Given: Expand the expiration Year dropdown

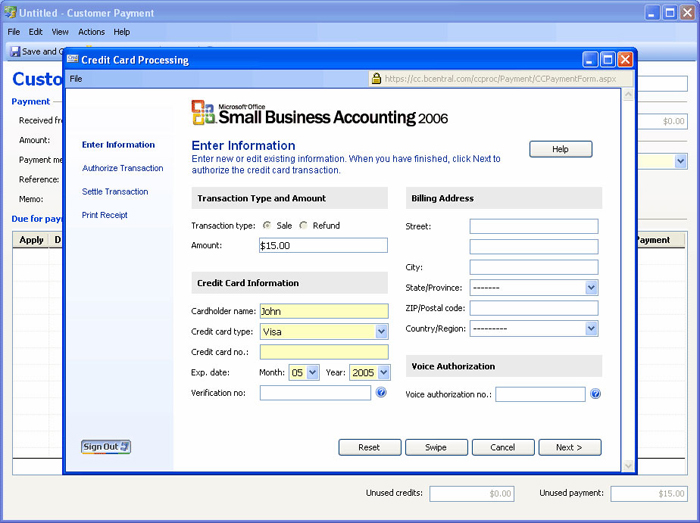Looking at the screenshot, I should (382, 373).
